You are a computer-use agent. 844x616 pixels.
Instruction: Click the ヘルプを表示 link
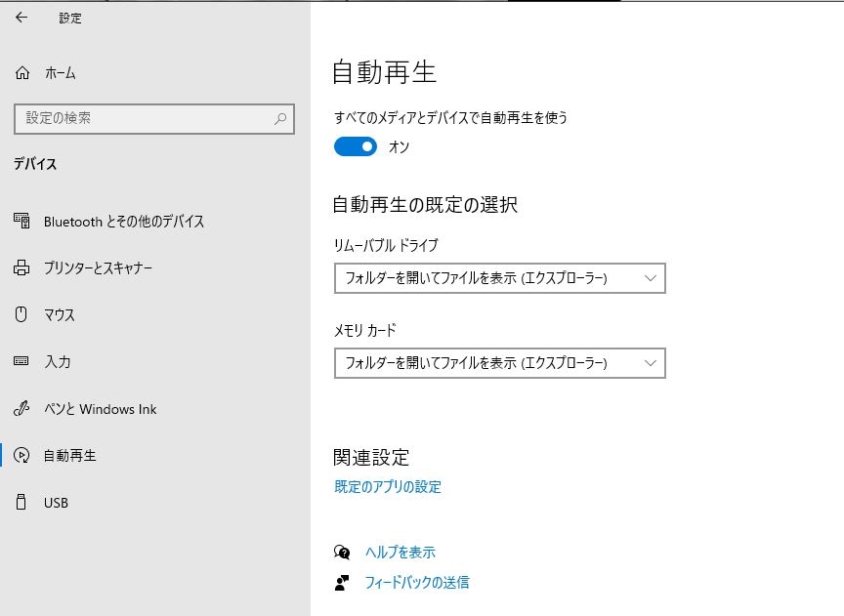(x=400, y=553)
